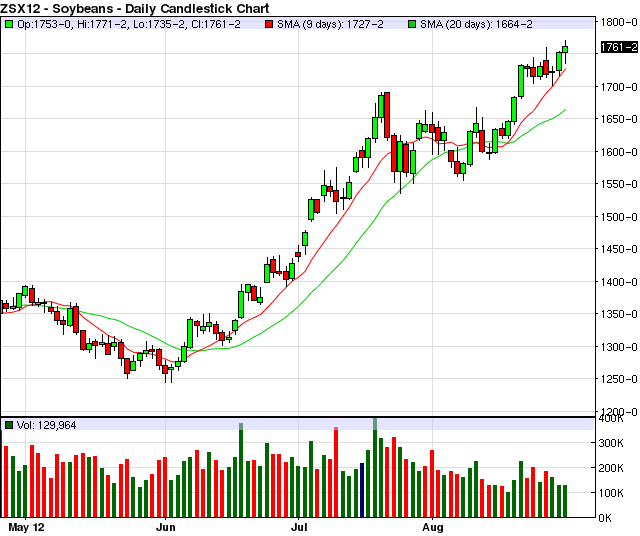This screenshot has height=536, width=640.
Task: Click the 1300-0 price axis label
Action: tap(619, 347)
